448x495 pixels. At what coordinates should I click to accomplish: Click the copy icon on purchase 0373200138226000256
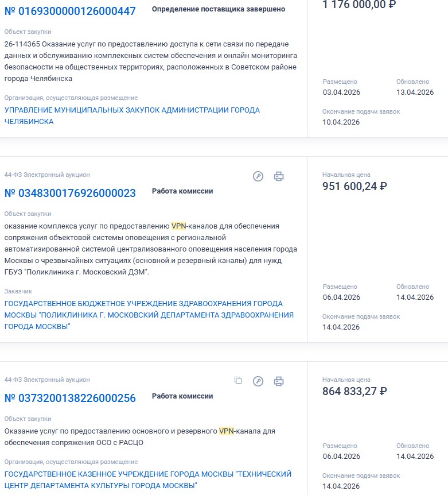[238, 380]
